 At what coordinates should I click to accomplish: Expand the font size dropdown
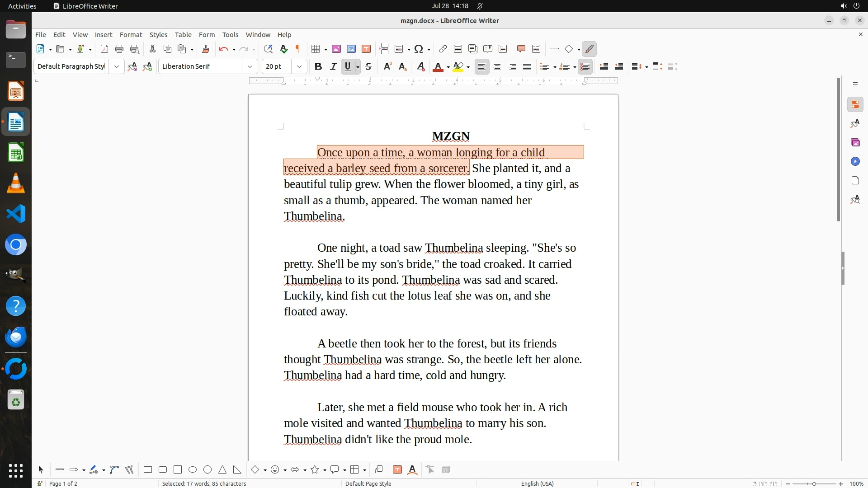[299, 67]
